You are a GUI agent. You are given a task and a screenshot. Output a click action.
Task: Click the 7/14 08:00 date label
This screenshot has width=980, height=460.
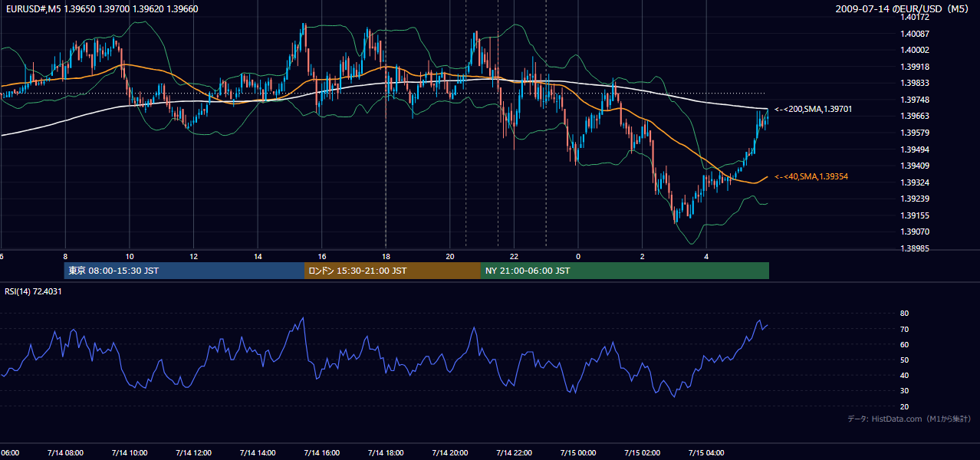(65, 453)
